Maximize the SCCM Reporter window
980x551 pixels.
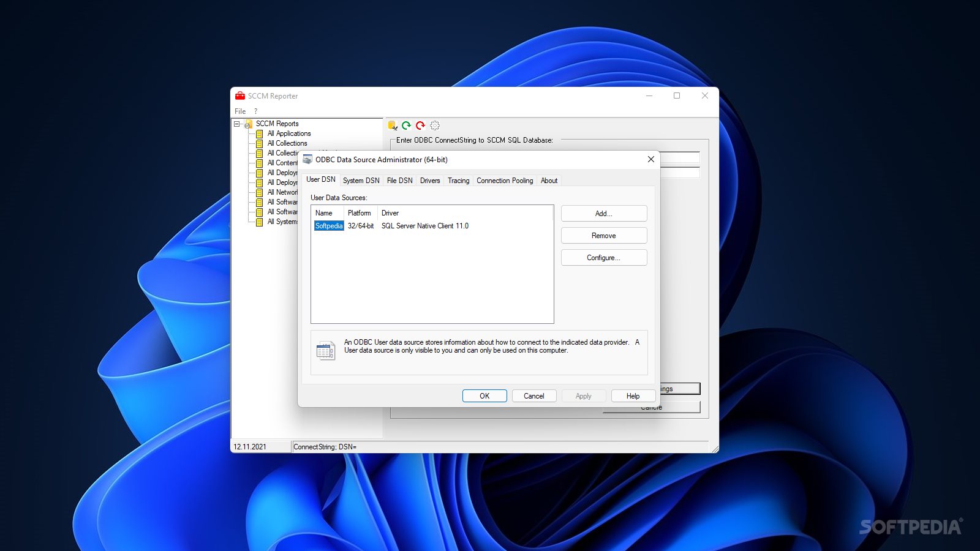(677, 96)
